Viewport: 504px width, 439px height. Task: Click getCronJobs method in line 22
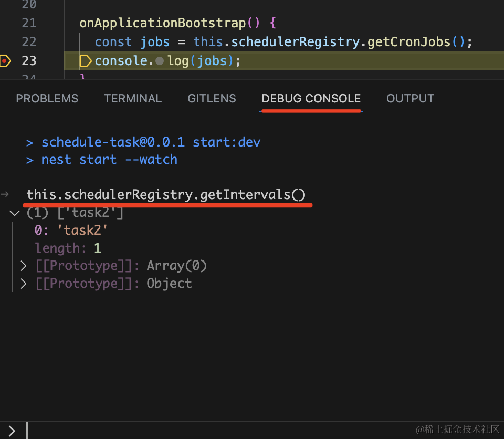pos(409,41)
